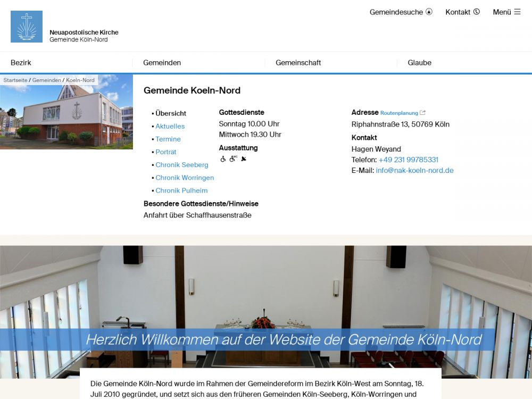Open the Termine page
532x399 pixels.
point(168,139)
